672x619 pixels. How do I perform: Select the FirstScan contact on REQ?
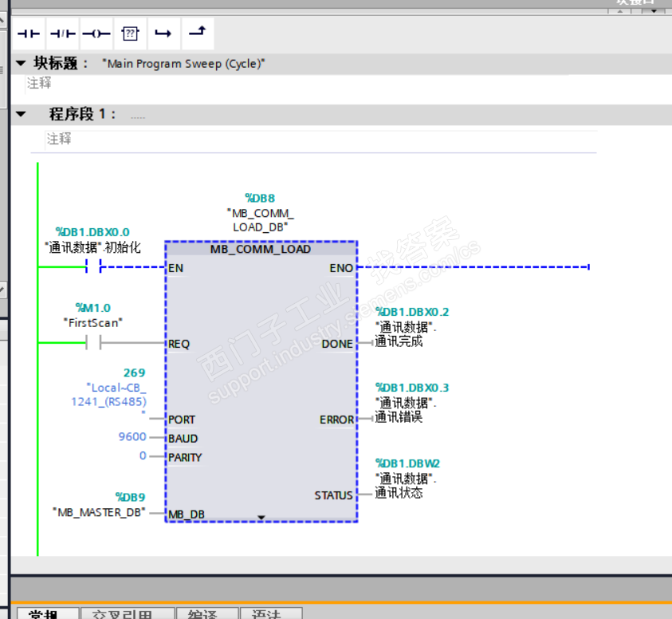[93, 343]
